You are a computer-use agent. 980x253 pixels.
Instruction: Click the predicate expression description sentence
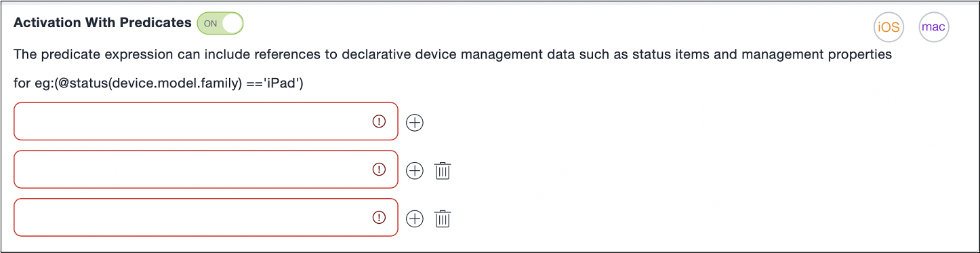[x=453, y=54]
